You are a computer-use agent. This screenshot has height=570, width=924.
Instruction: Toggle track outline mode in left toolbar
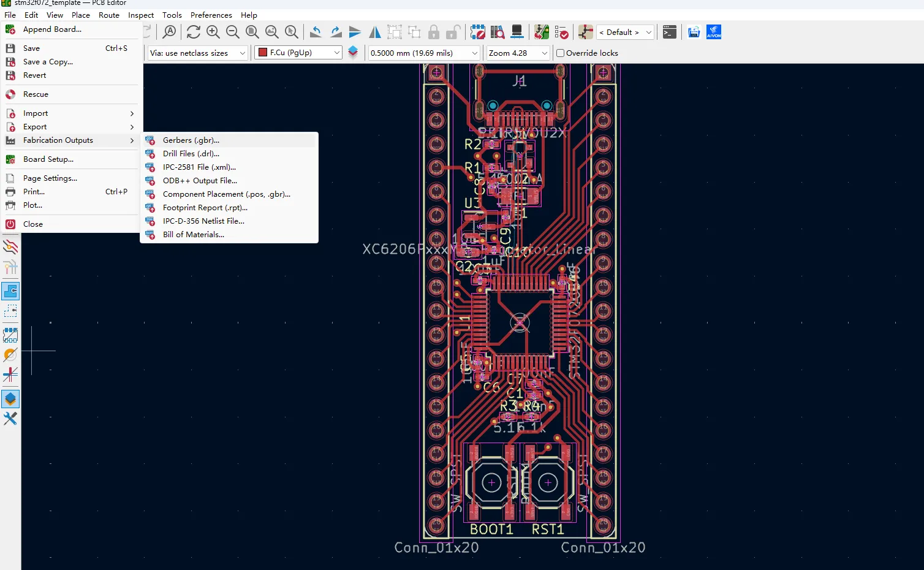tap(10, 374)
